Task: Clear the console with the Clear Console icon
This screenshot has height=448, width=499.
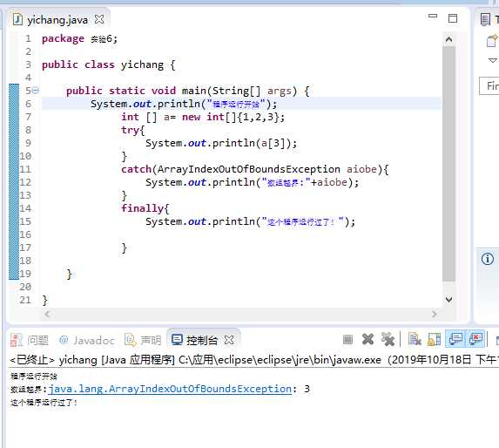Action: (415, 339)
